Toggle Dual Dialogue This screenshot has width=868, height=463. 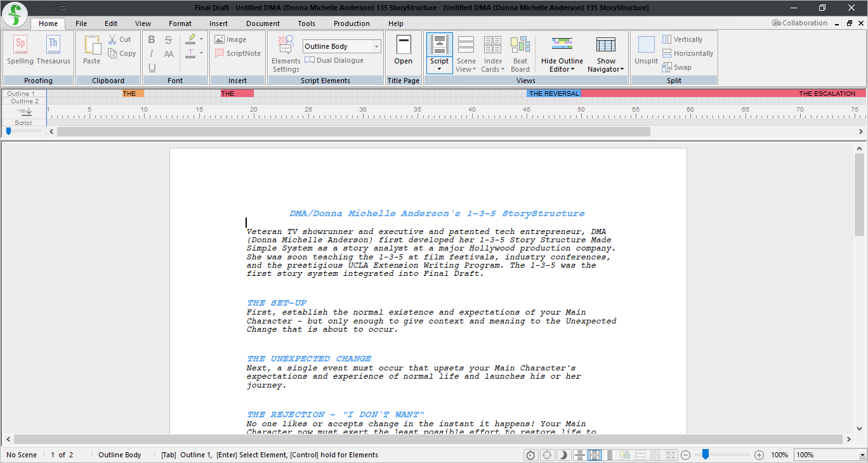coord(334,60)
